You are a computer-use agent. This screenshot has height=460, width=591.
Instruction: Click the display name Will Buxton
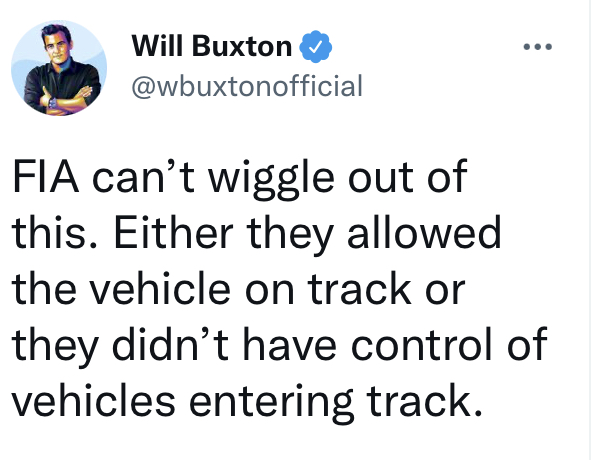tap(212, 46)
